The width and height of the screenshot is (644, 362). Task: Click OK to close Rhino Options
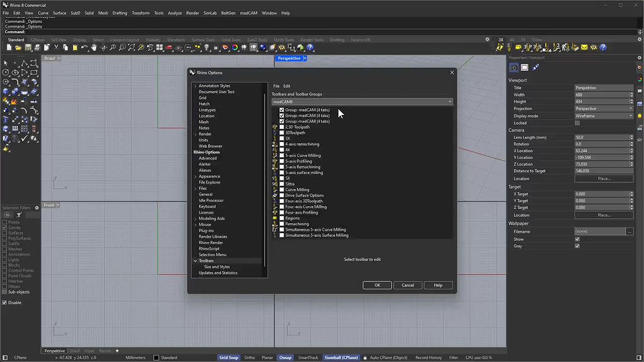pos(377,285)
